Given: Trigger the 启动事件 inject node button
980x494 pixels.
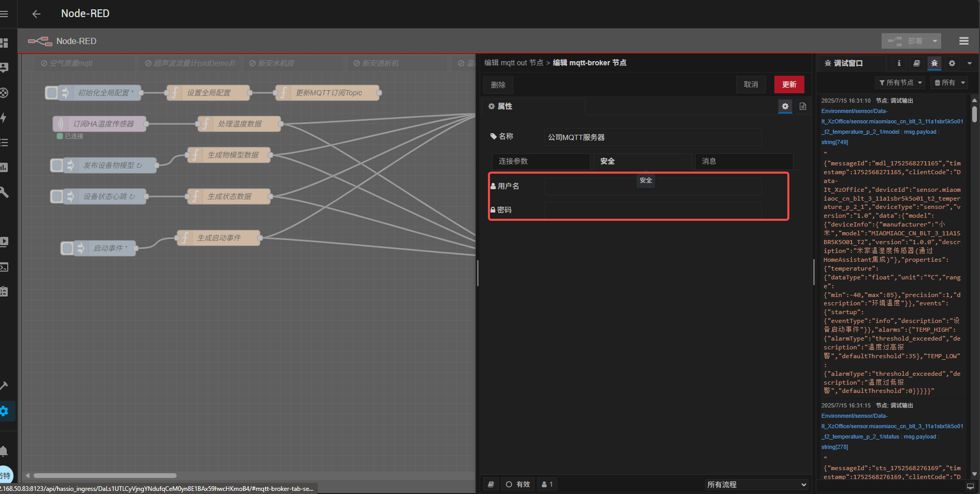Looking at the screenshot, I should pos(67,248).
